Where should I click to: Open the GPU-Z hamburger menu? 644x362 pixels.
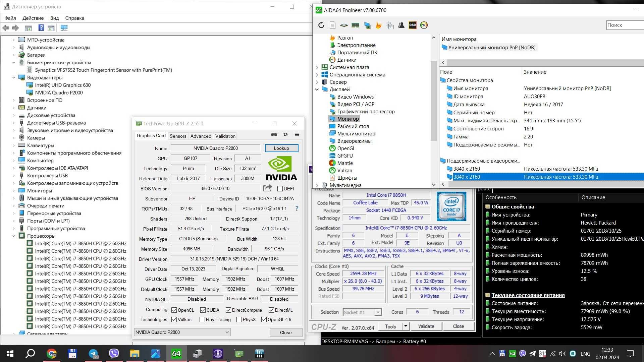click(297, 134)
